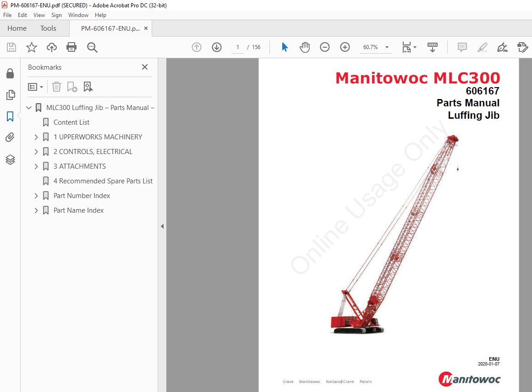Collapse MLC300 Luffing Jib bookmark

pyautogui.click(x=29, y=108)
